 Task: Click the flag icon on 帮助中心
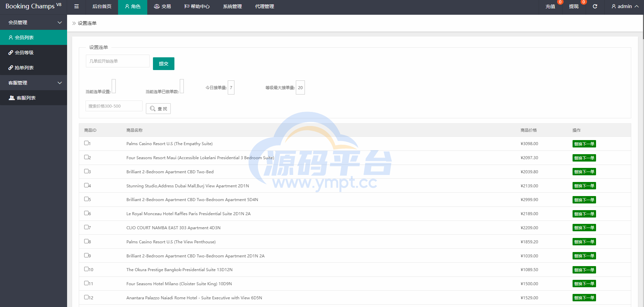coord(187,6)
